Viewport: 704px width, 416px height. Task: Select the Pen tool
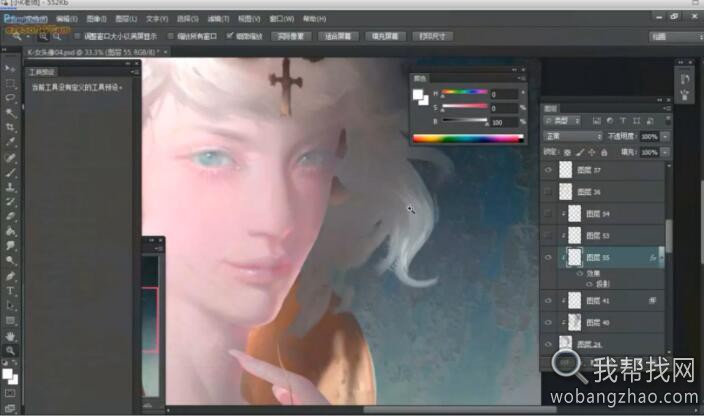click(x=10, y=276)
